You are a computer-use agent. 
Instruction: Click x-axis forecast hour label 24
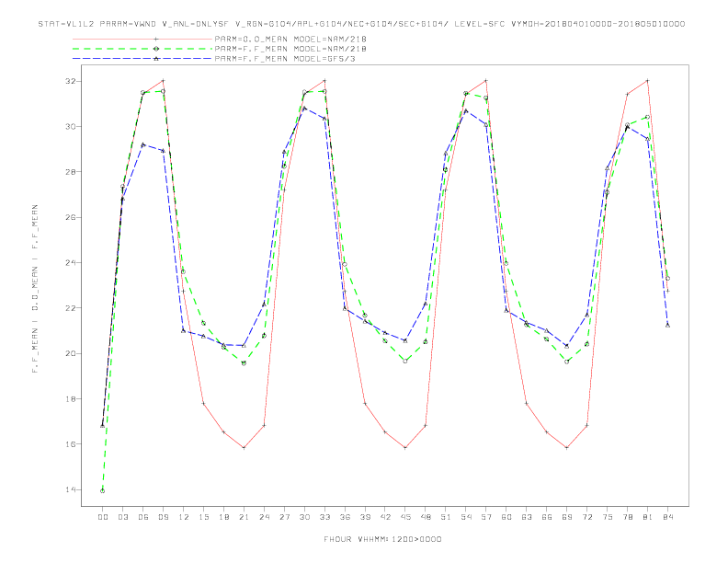coord(264,517)
